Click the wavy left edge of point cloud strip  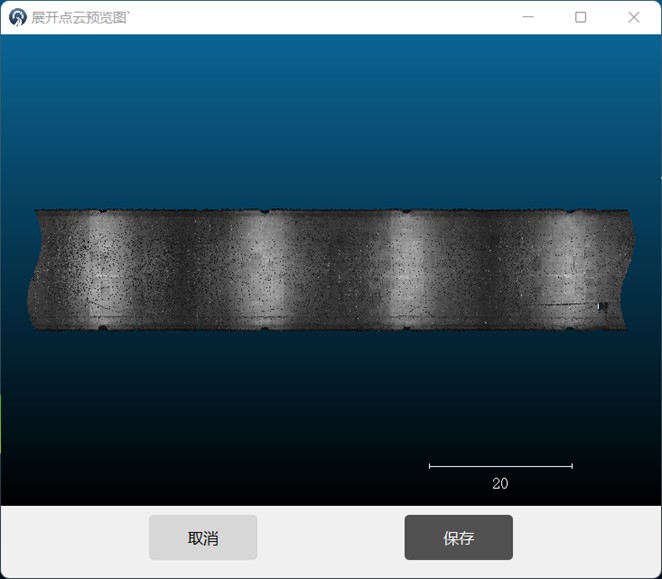(32, 268)
